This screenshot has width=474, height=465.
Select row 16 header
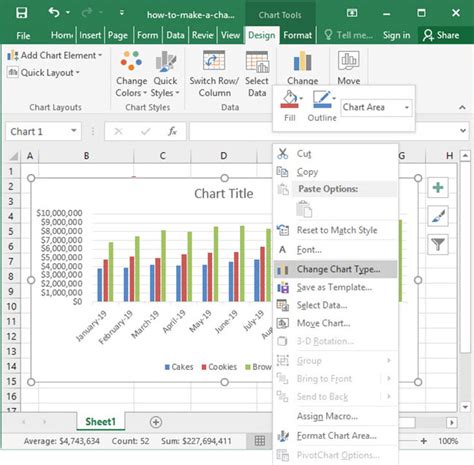coord(11,396)
